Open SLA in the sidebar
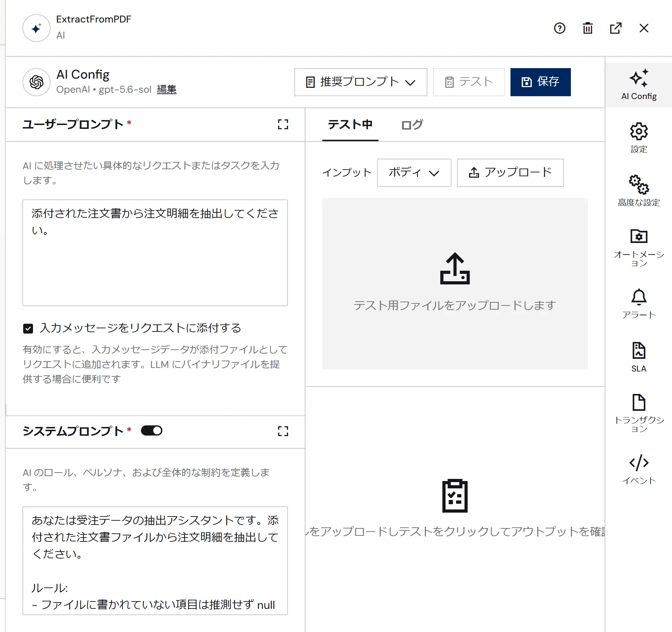The width and height of the screenshot is (672, 632). click(x=639, y=357)
